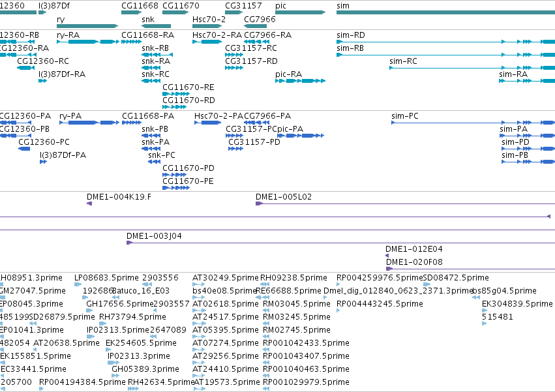Select the bs85g04.5prime EST label
Image resolution: width=555 pixels, height=392 pixels.
[x=505, y=291]
